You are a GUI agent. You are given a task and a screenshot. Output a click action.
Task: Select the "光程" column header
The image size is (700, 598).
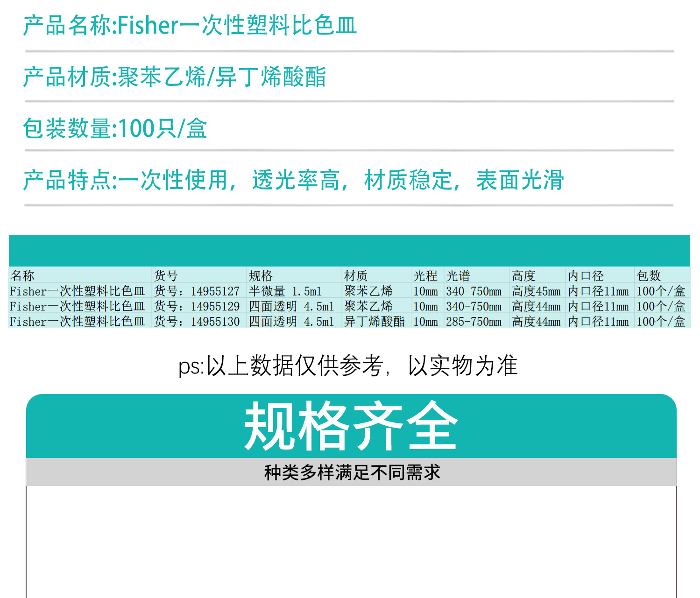[425, 275]
